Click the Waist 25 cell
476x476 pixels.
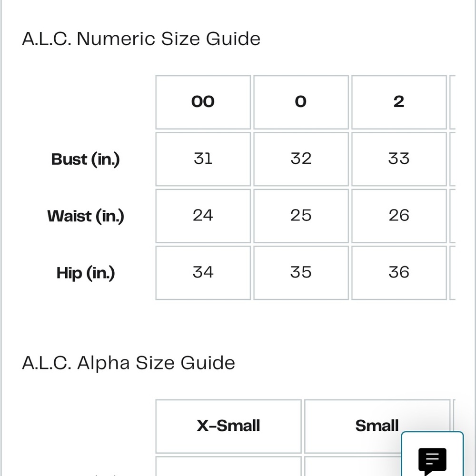click(x=301, y=216)
